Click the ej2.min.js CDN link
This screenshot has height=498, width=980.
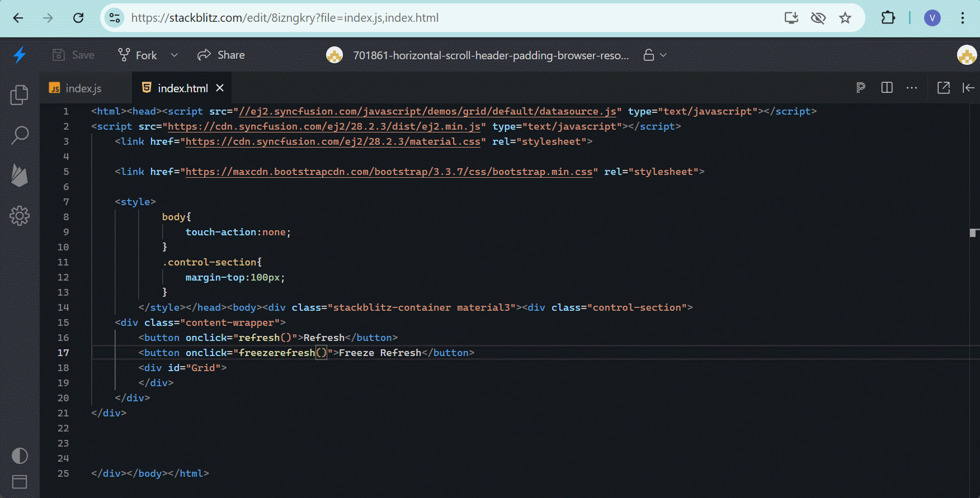click(324, 126)
